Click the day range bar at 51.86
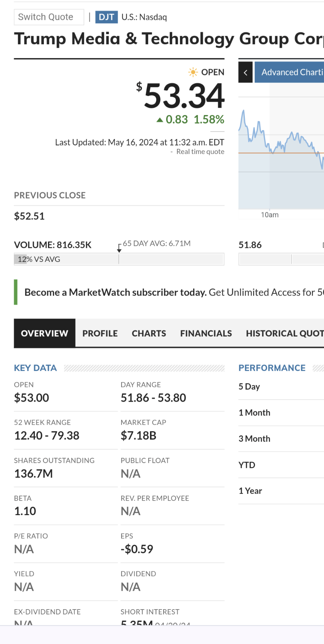 (x=281, y=259)
